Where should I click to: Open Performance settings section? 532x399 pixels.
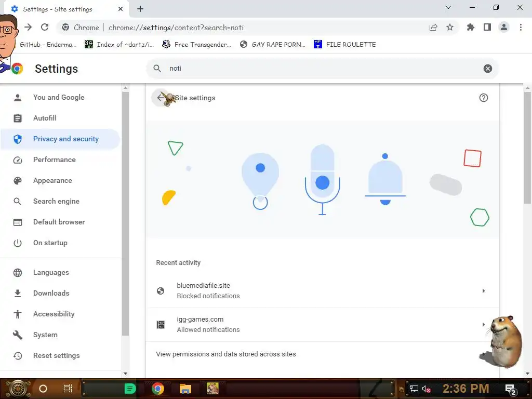pyautogui.click(x=60, y=159)
